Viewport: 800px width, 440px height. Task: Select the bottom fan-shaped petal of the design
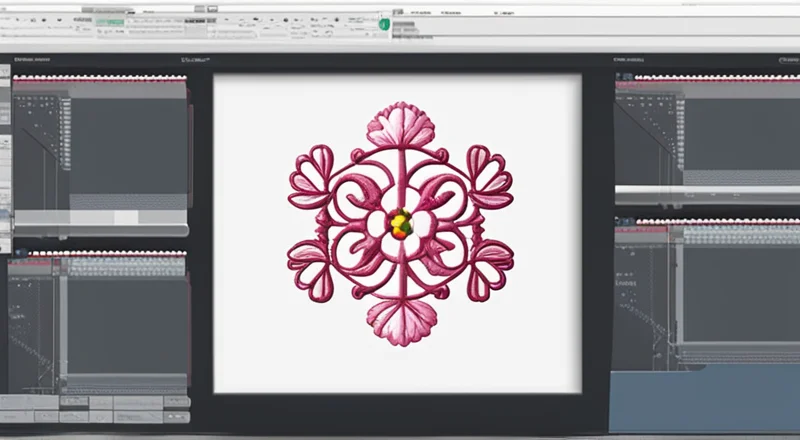pos(400,320)
